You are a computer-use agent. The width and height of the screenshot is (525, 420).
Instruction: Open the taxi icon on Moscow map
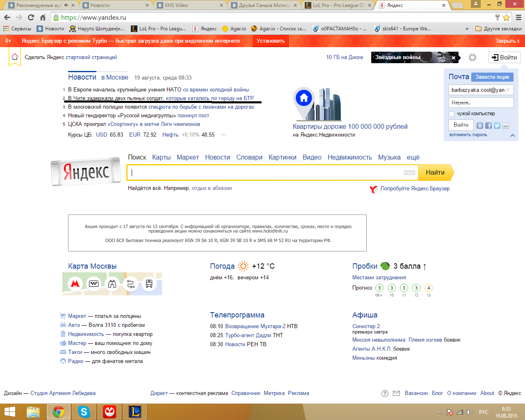tap(94, 283)
